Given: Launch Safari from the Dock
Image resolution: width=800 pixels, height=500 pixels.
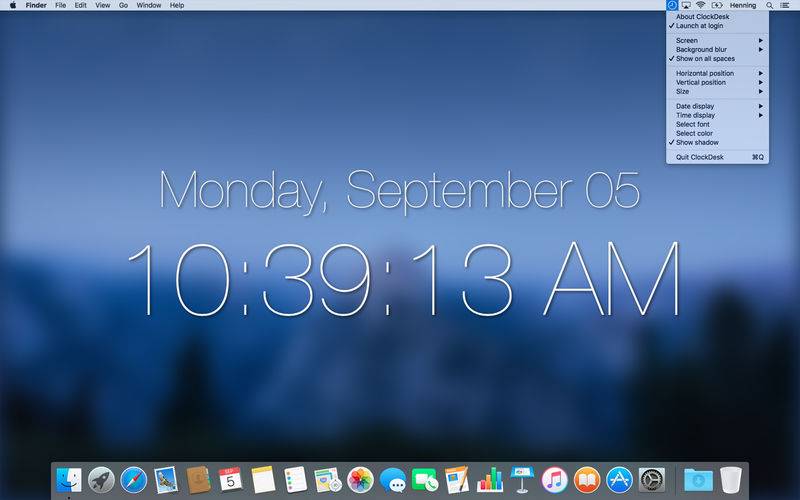Looking at the screenshot, I should (133, 480).
